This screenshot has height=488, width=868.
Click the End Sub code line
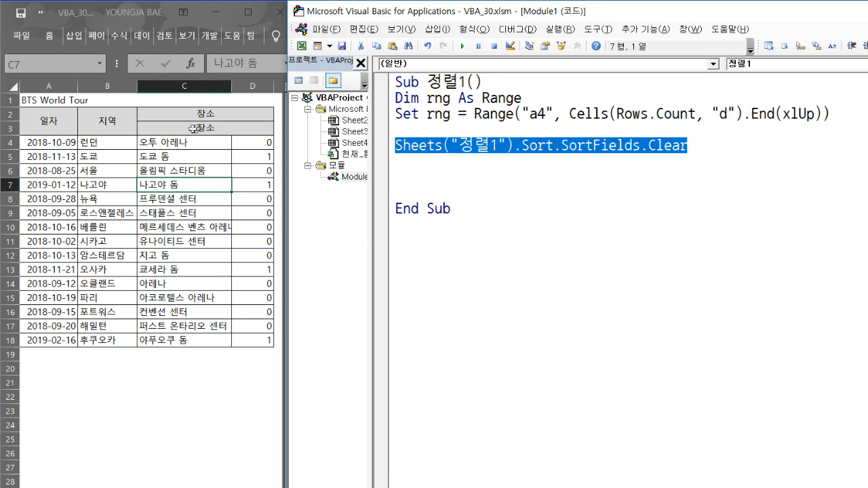422,209
